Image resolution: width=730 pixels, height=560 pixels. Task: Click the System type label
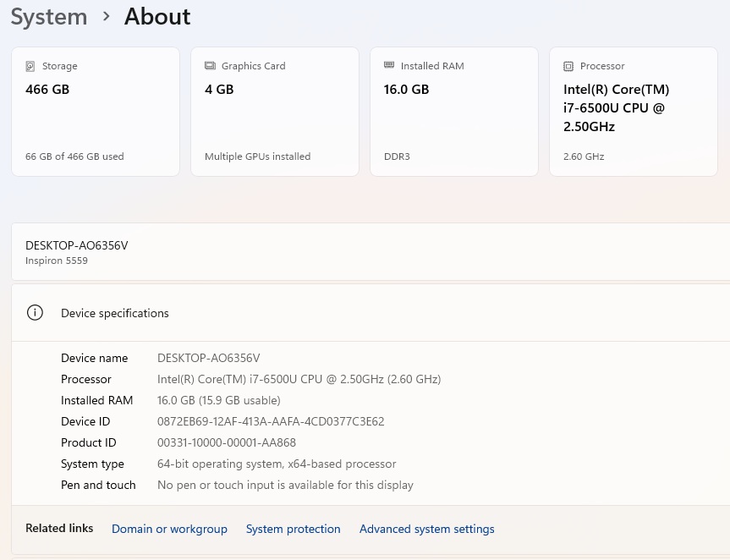coord(93,464)
